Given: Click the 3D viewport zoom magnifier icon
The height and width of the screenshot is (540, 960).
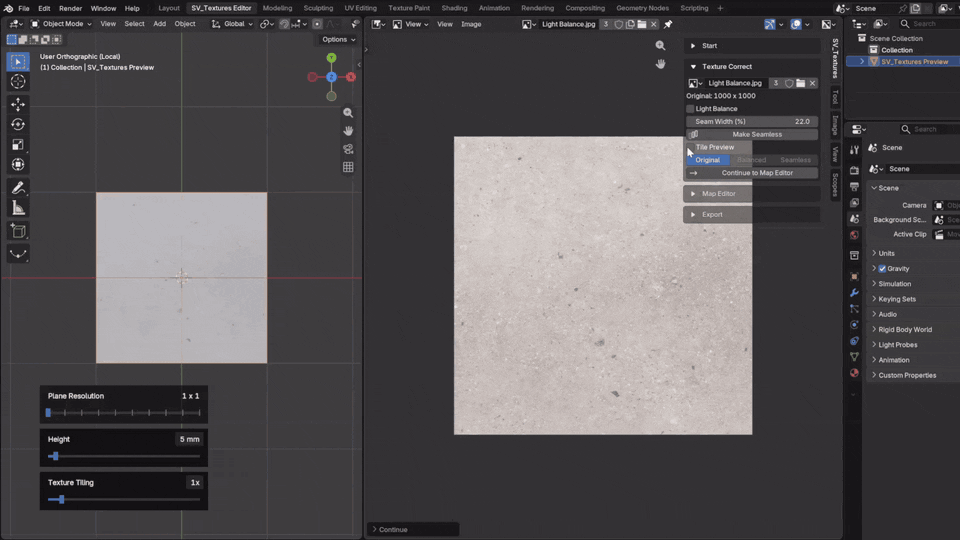Looking at the screenshot, I should pyautogui.click(x=348, y=113).
